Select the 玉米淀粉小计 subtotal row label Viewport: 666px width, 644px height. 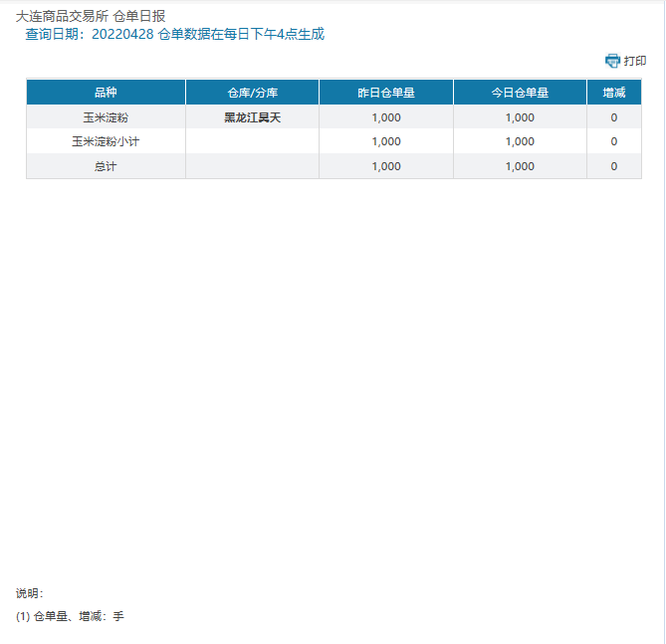[x=106, y=141]
